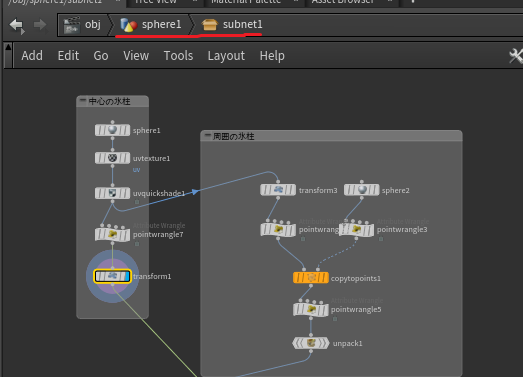This screenshot has width=523, height=377.
Task: Select the unpack1 node
Action: 311,343
